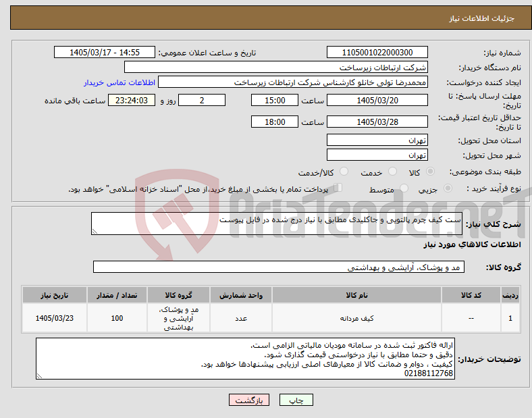Click the تاریخ نیاز column header
This screenshot has width=532, height=418.
tap(55, 295)
